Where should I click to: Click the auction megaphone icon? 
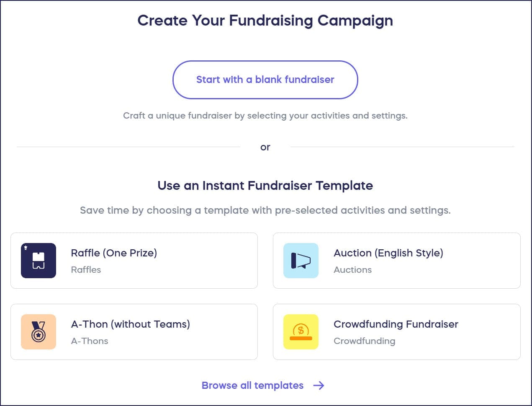(301, 261)
